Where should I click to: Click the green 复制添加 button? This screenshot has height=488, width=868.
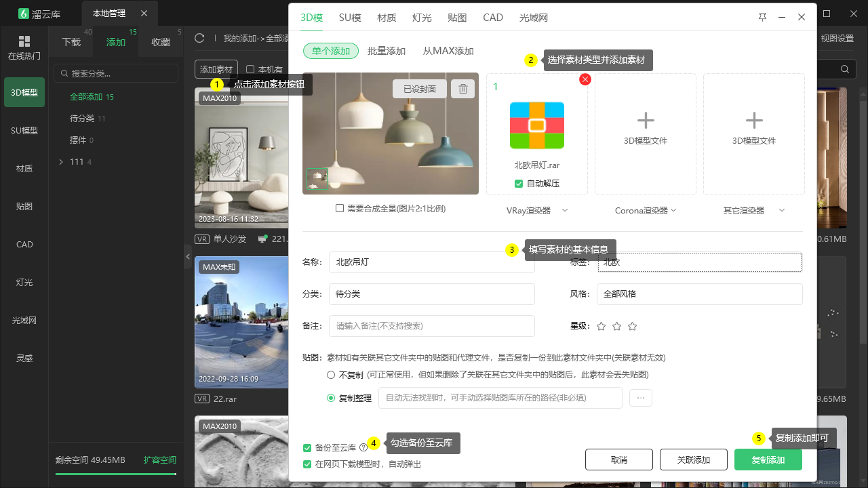coord(768,460)
